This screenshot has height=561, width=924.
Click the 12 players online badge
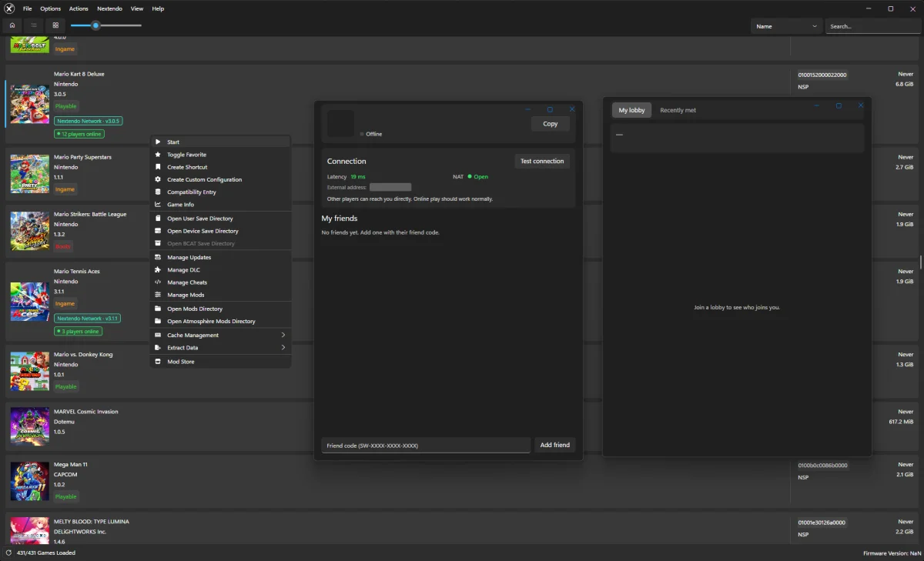click(x=79, y=134)
